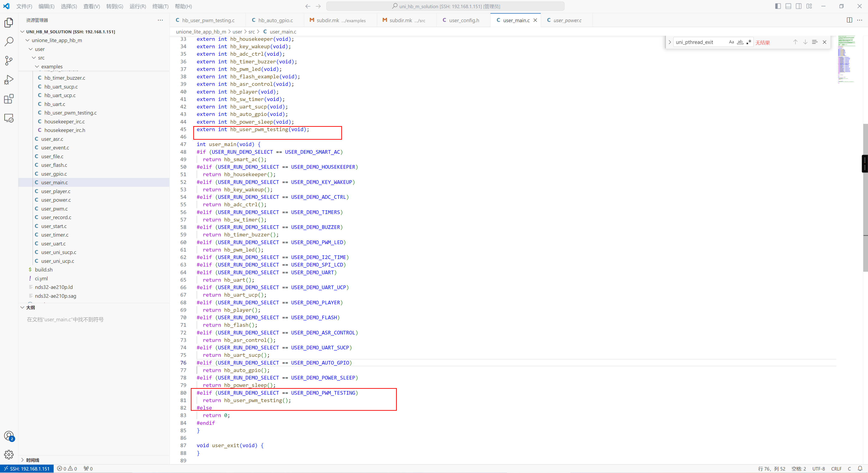Viewport: 868px width, 473px height.
Task: Open the Accounts menu icon
Action: [x=9, y=436]
